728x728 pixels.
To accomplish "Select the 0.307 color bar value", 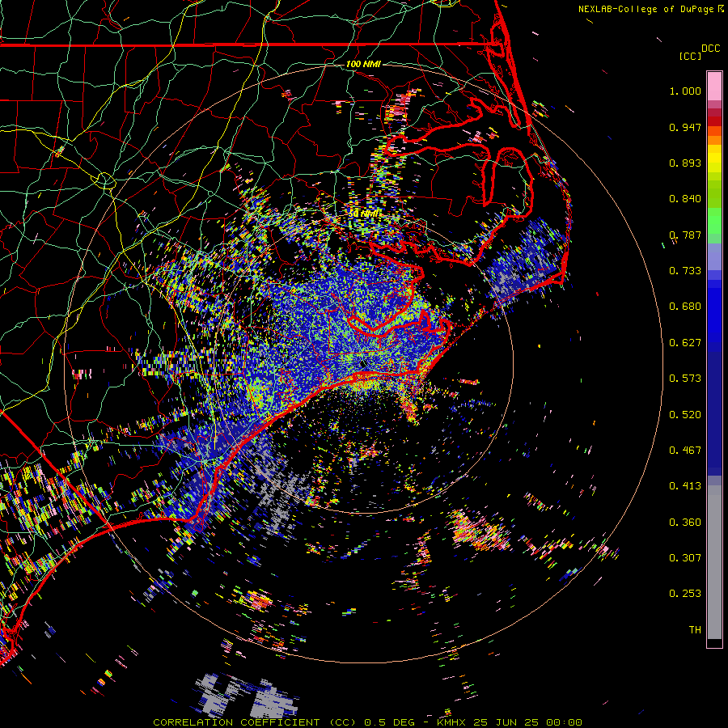I will point(685,558).
